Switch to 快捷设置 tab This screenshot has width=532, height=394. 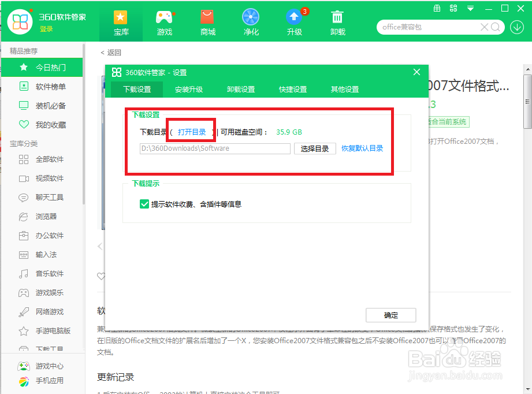coord(292,89)
